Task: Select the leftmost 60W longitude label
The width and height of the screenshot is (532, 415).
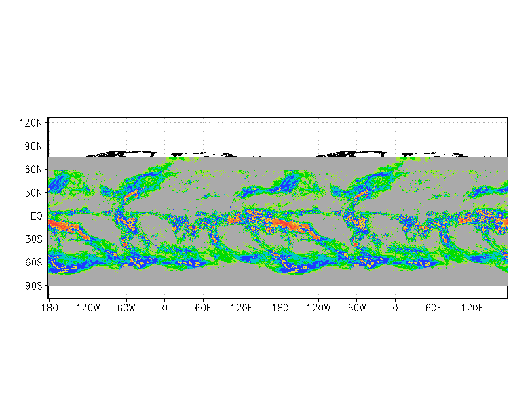Action: pos(126,308)
